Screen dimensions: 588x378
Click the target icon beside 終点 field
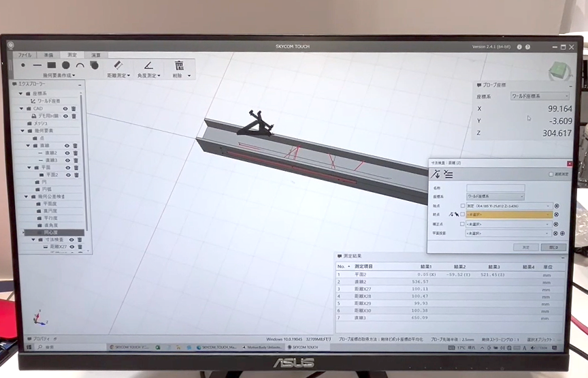click(x=556, y=215)
